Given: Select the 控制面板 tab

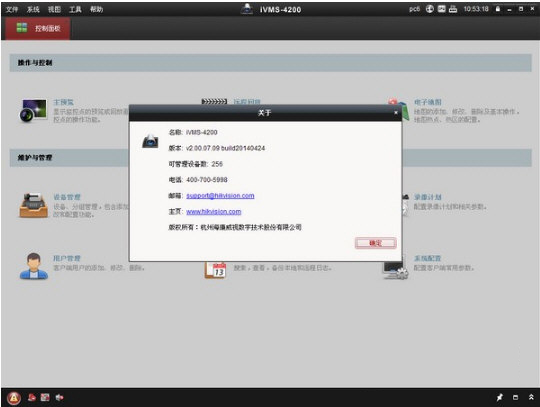Looking at the screenshot, I should (x=38, y=28).
